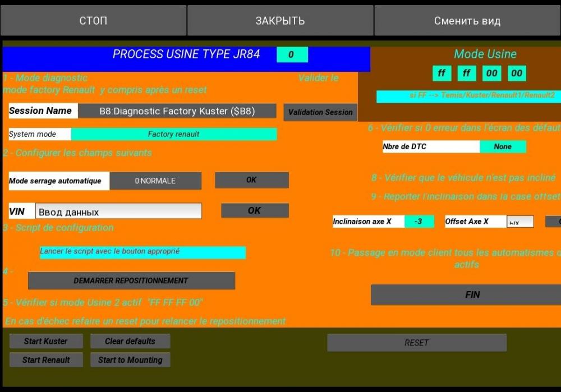Screen dimensions: 561x392
Task: Select the System mode Factory renault field
Action: tap(174, 134)
